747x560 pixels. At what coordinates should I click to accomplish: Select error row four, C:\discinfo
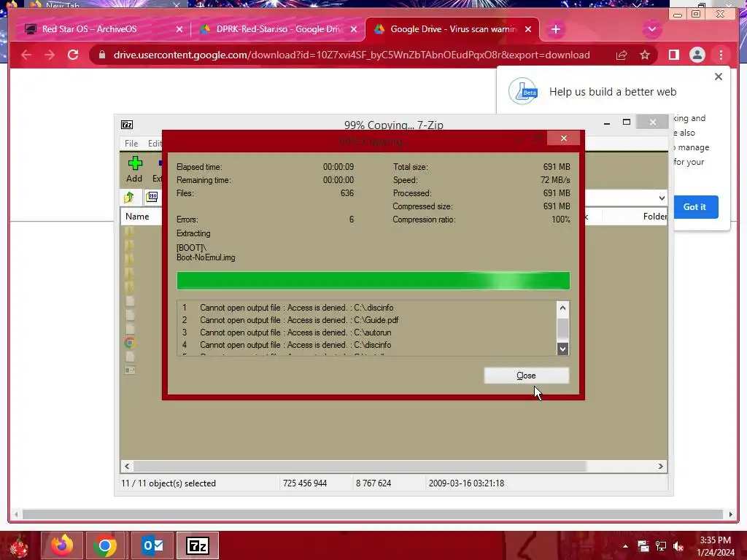pyautogui.click(x=367, y=345)
